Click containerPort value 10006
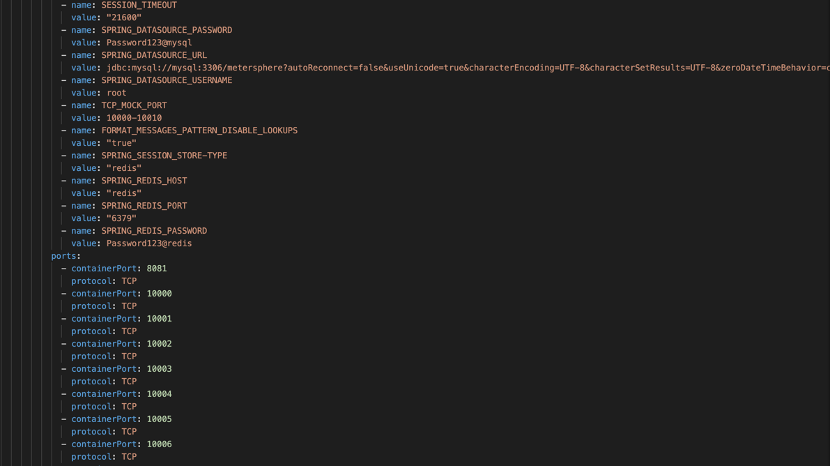The image size is (830, 466). [x=159, y=444]
